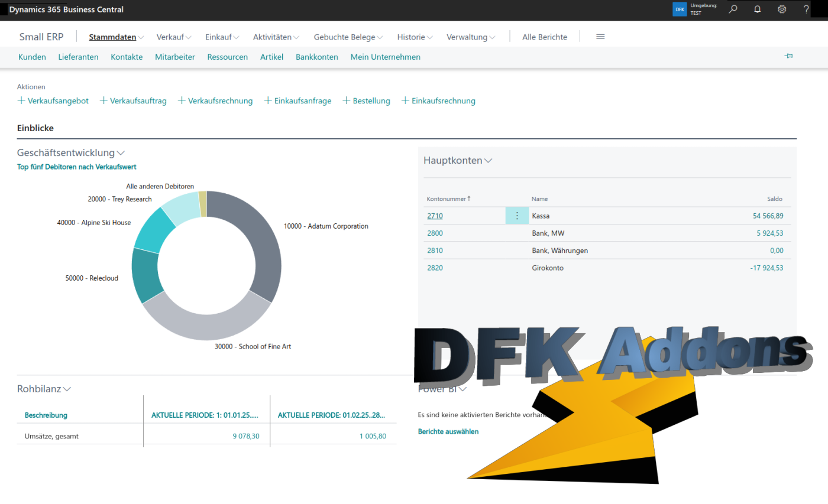The image size is (828, 504).
Task: Open account number 2810
Action: click(435, 251)
